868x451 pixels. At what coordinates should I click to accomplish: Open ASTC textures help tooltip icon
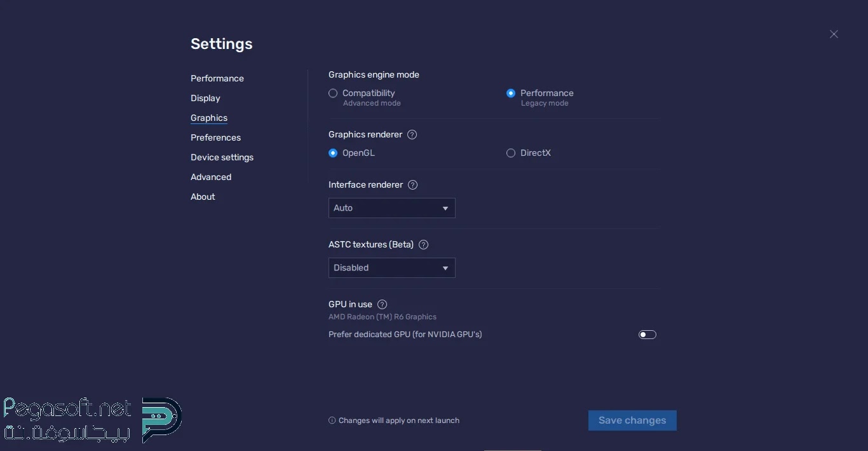(x=423, y=245)
